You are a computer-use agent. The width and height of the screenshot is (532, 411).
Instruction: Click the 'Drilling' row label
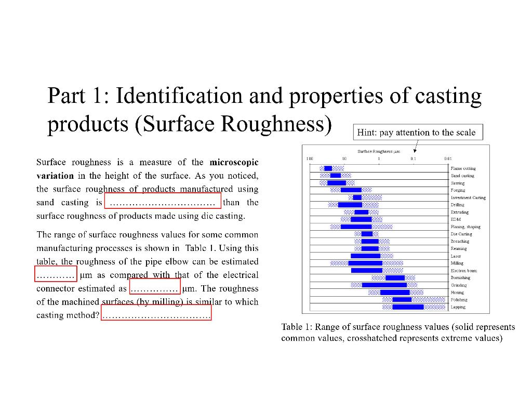pyautogui.click(x=457, y=205)
